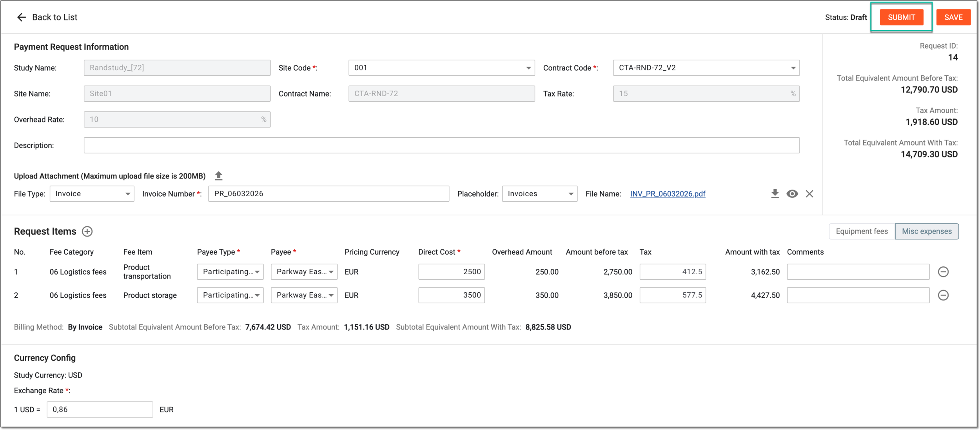The width and height of the screenshot is (980, 430).
Task: Click the Pricing Currency column header
Action: click(372, 252)
